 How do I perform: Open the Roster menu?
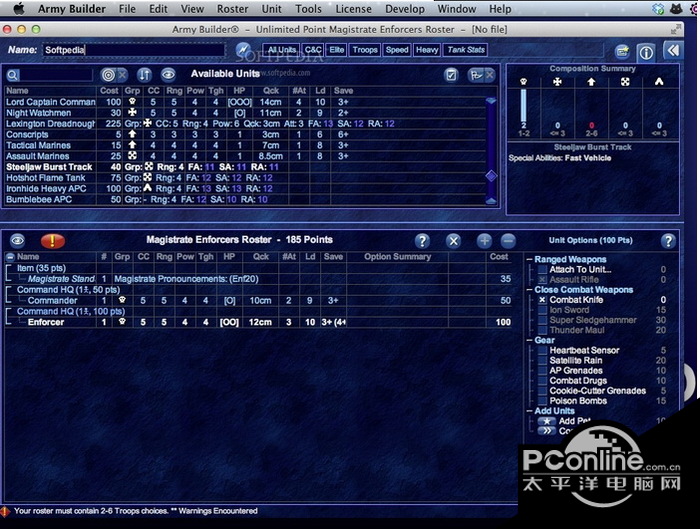(232, 8)
